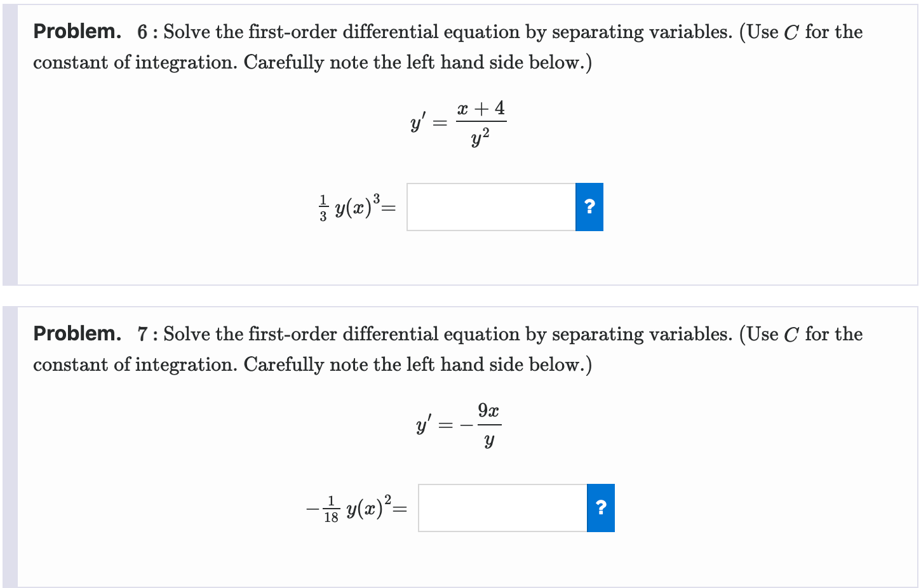
Task: Place the cursor in the empty box after −1/18 y(x)² =
Action: [502, 508]
